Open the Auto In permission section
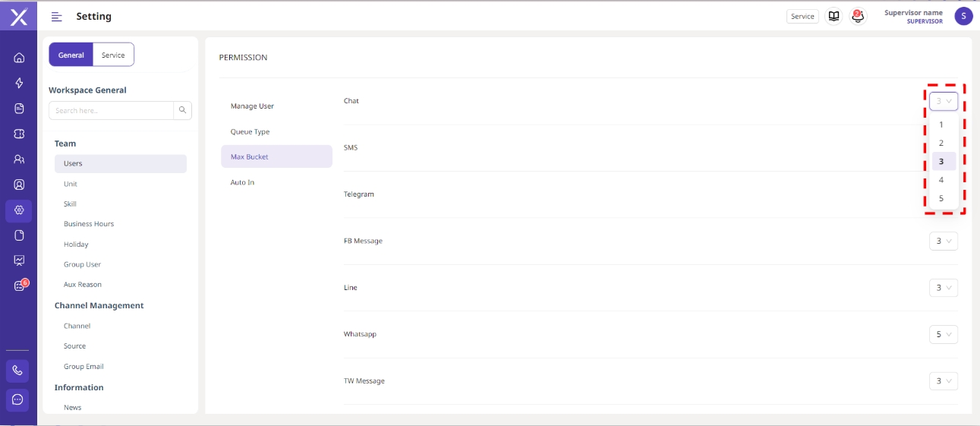Image resolution: width=980 pixels, height=426 pixels. pos(243,183)
